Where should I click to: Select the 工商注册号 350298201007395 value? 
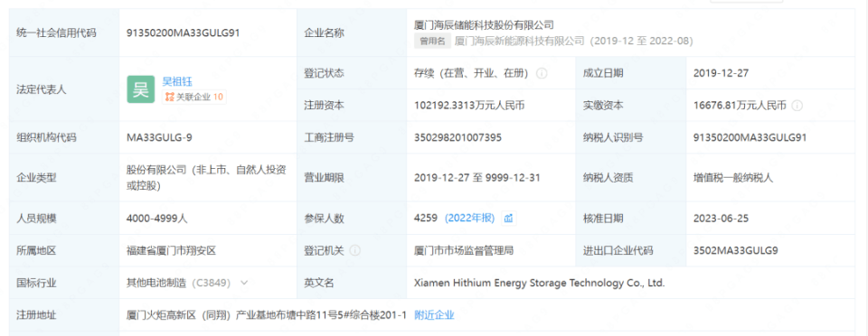coord(458,137)
